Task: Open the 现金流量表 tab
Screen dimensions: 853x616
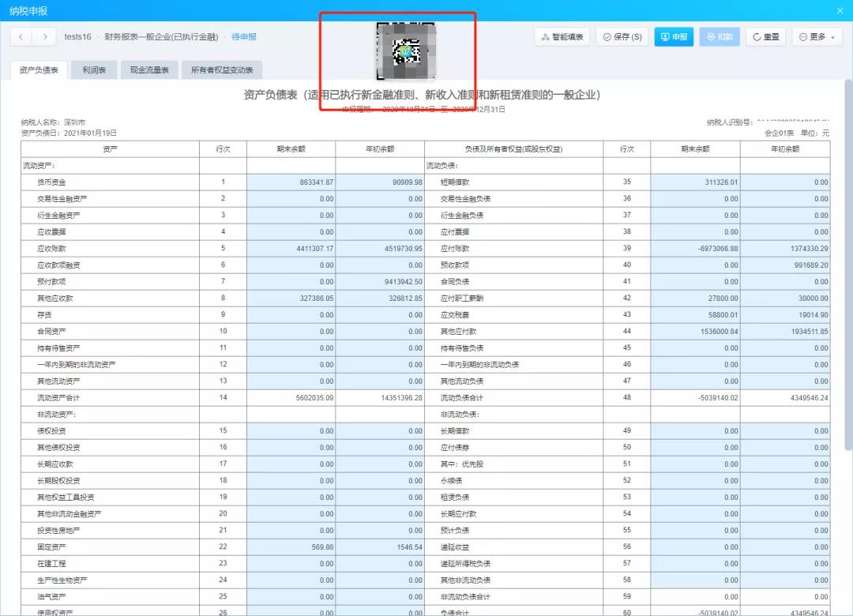Action: point(149,70)
